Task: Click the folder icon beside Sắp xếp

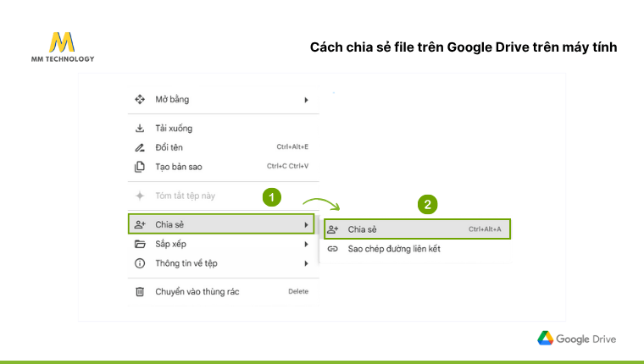Action: [140, 244]
